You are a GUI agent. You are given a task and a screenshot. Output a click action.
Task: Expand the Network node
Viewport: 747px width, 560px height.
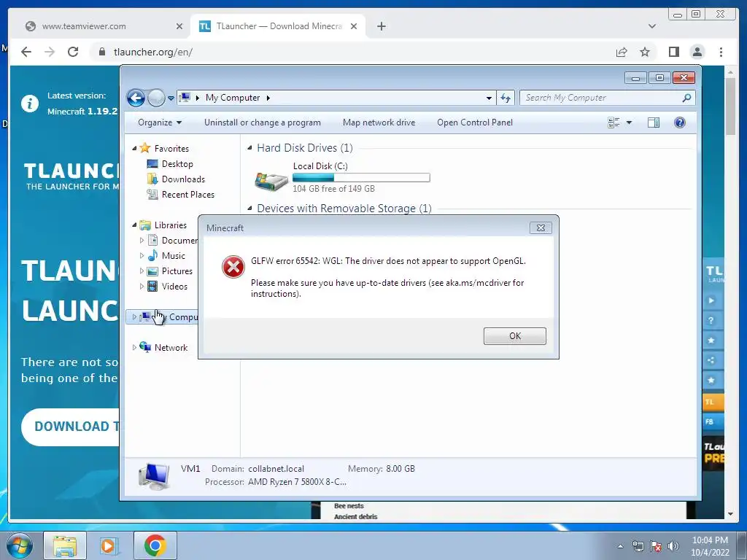pyautogui.click(x=134, y=348)
